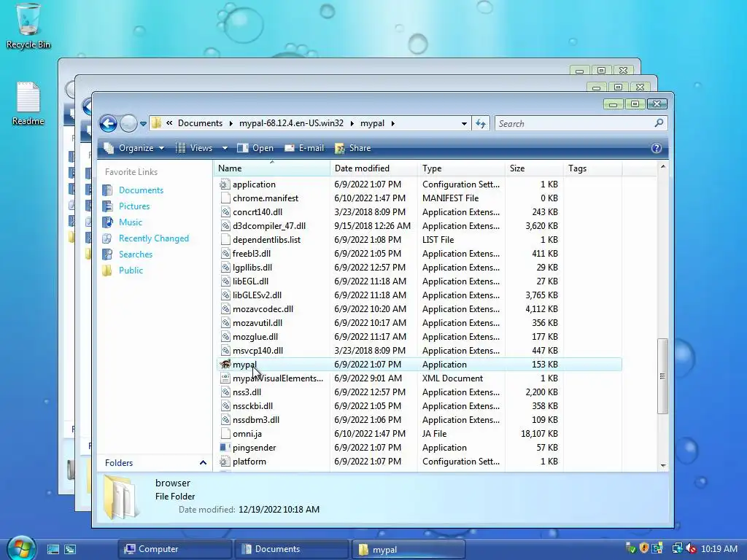Screen dimensions: 747x560
Task: Click the Show Desktop quick launch icon
Action: point(53,549)
